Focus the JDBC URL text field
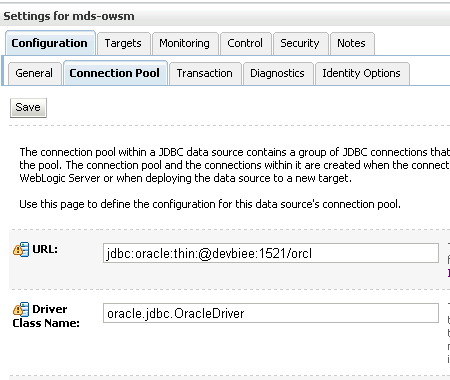The width and height of the screenshot is (450, 380). click(x=271, y=253)
